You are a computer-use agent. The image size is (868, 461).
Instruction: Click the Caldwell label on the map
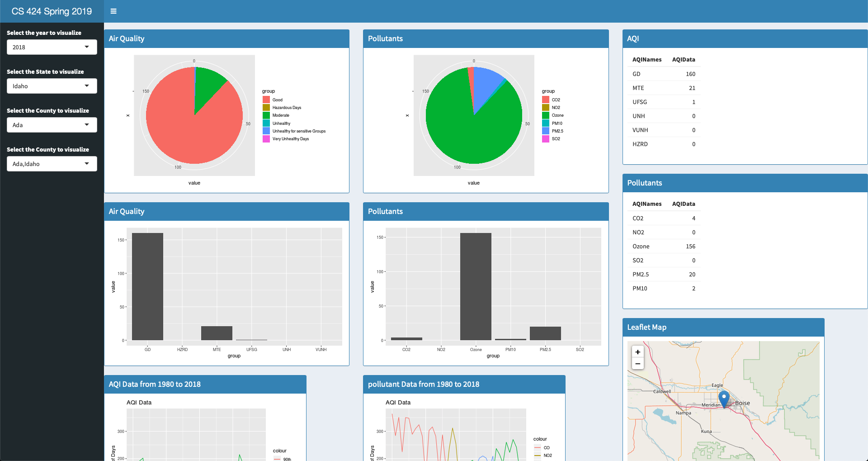pos(662,391)
